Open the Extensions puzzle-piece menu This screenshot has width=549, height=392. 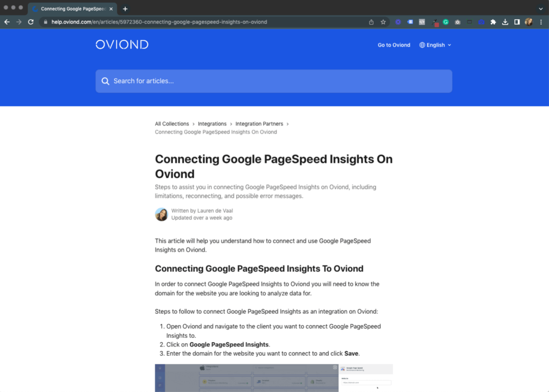493,22
